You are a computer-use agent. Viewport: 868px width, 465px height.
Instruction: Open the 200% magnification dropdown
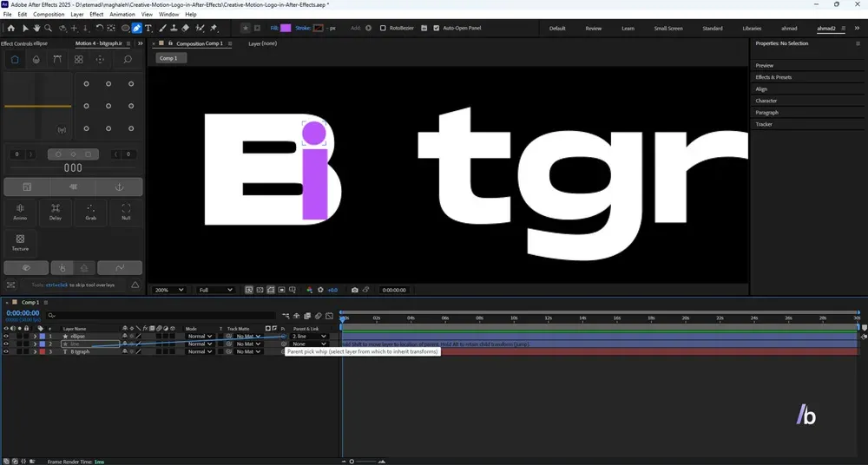click(x=168, y=290)
